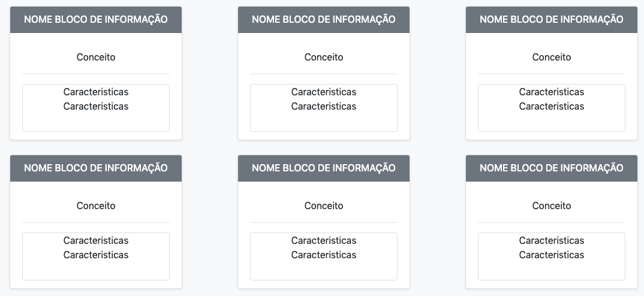
Task: Click second Caracteristicas line in top-left card
Action: (x=96, y=107)
